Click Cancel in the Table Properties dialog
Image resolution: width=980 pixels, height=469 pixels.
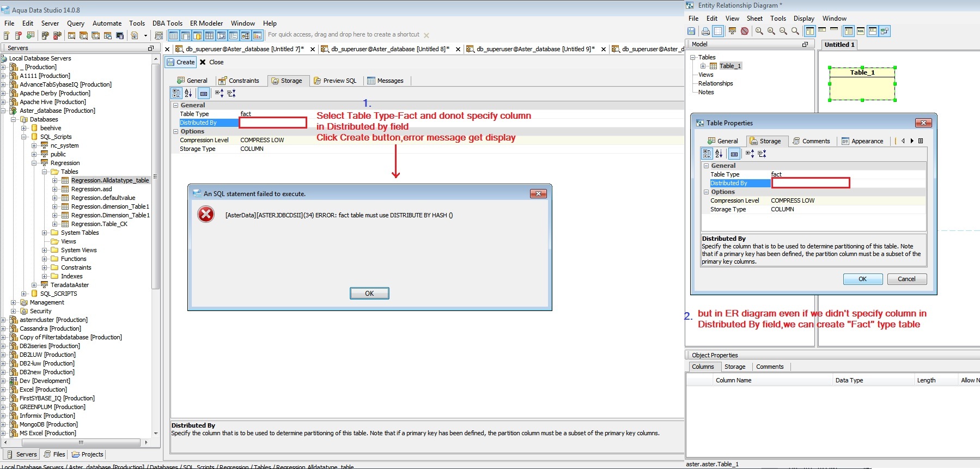[907, 279]
